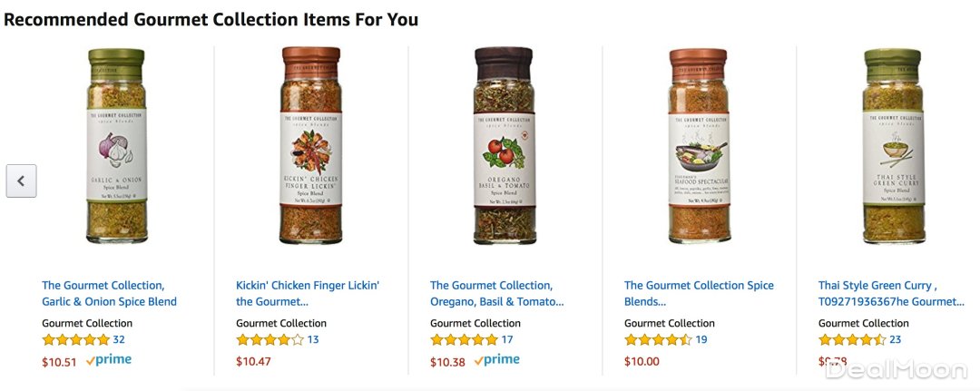Screen dimensions: 980x391
Task: Click the star rating under Kickin' Chicken
Action: [269, 340]
